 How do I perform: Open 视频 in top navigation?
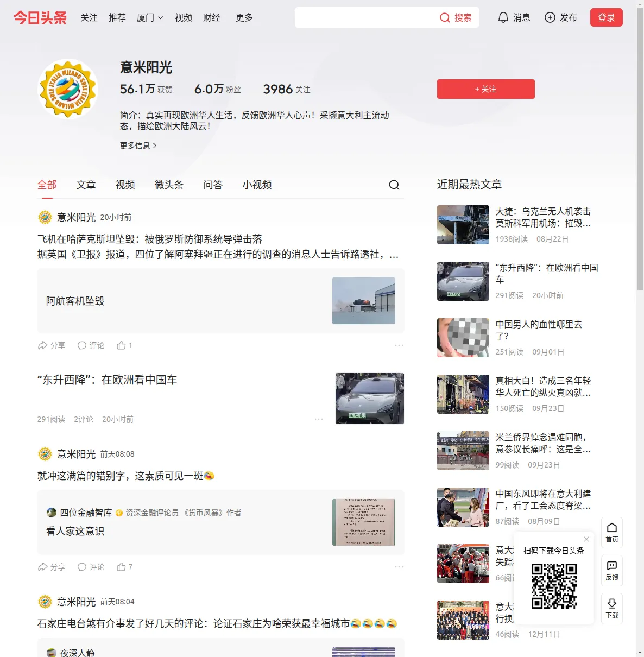coord(184,17)
